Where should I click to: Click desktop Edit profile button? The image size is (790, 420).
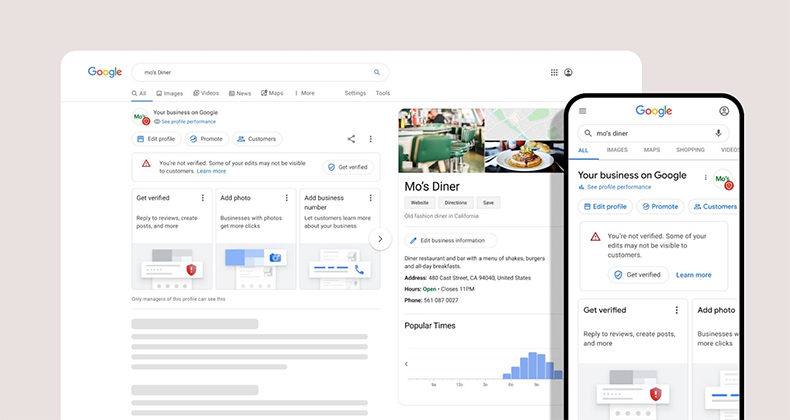[156, 139]
